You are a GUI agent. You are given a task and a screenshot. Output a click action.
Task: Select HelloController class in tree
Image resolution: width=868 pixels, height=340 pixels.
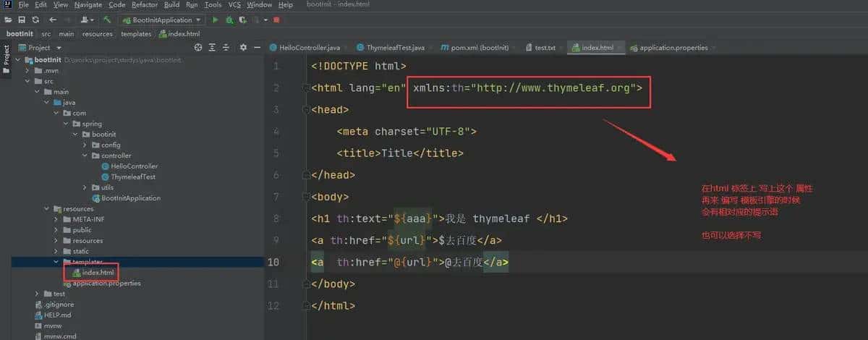click(x=129, y=166)
